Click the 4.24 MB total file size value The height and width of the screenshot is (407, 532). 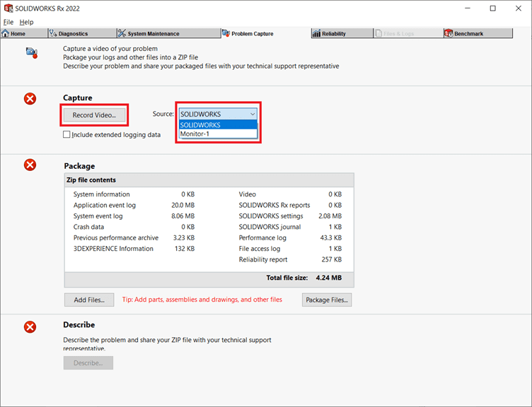pyautogui.click(x=329, y=278)
